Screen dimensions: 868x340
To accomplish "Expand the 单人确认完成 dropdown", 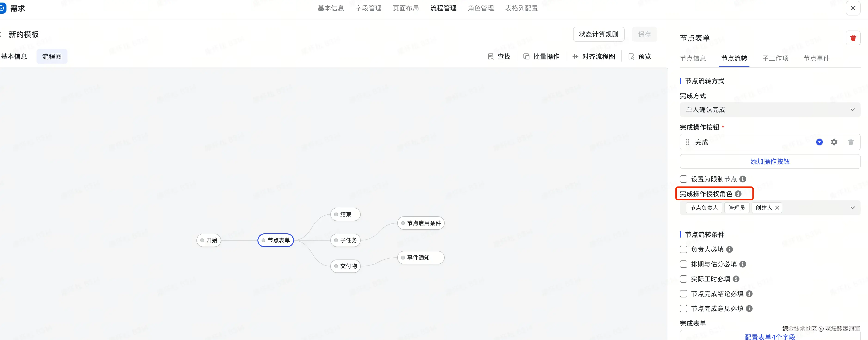I will (x=770, y=110).
